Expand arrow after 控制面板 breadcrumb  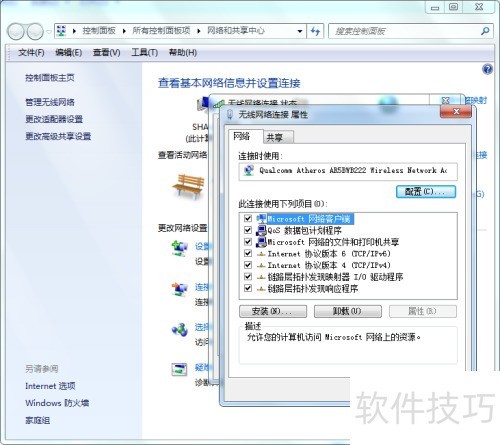click(124, 31)
